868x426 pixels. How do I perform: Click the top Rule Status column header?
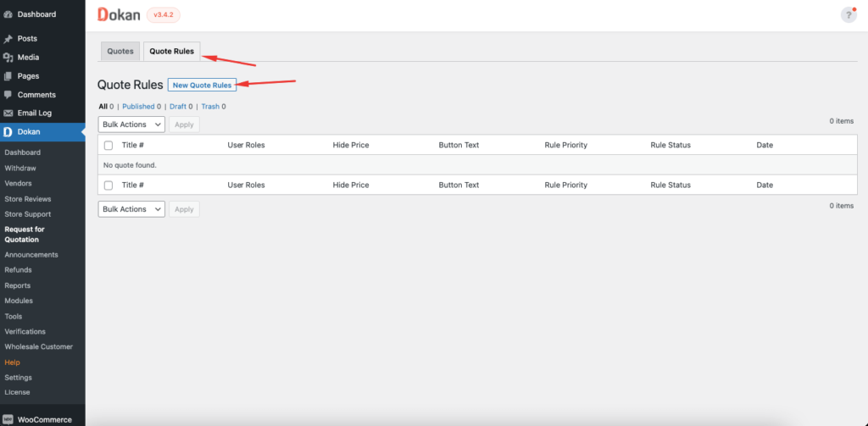(x=670, y=146)
